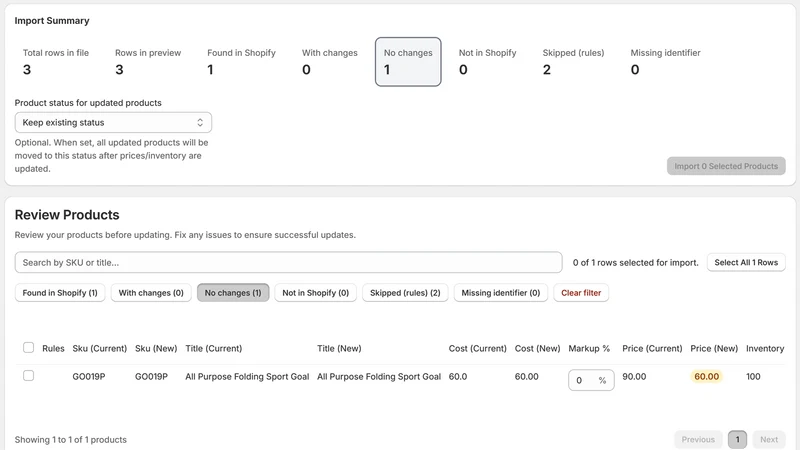
Task: Click the Next pagination button
Action: (x=769, y=439)
